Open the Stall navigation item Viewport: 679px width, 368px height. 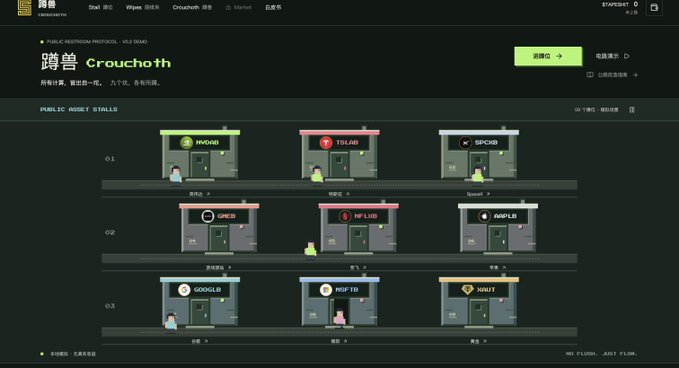point(100,7)
